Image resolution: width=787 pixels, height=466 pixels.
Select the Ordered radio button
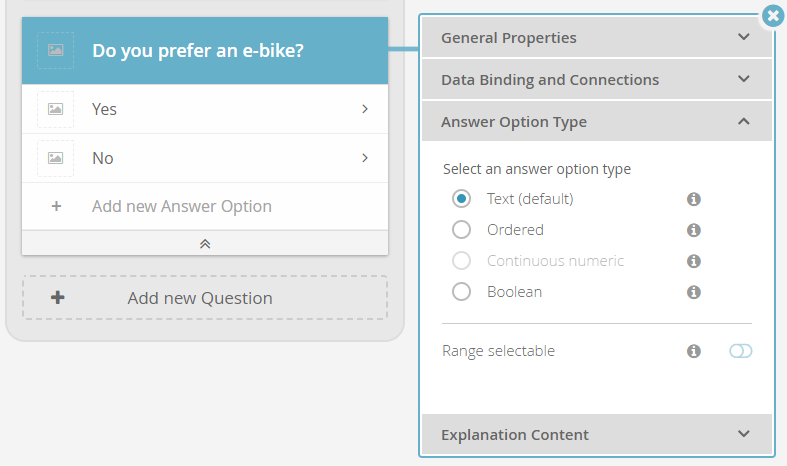click(461, 230)
